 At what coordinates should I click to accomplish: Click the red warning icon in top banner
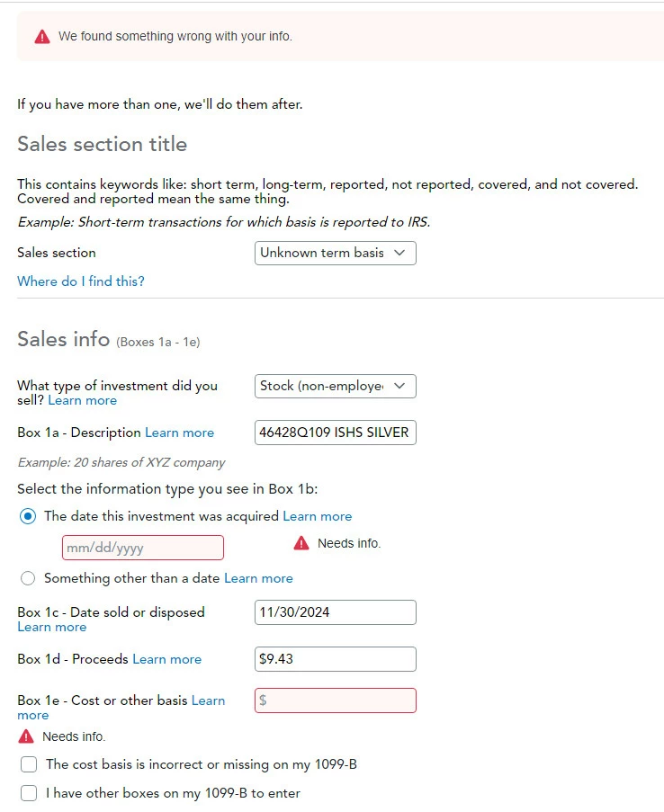42,37
